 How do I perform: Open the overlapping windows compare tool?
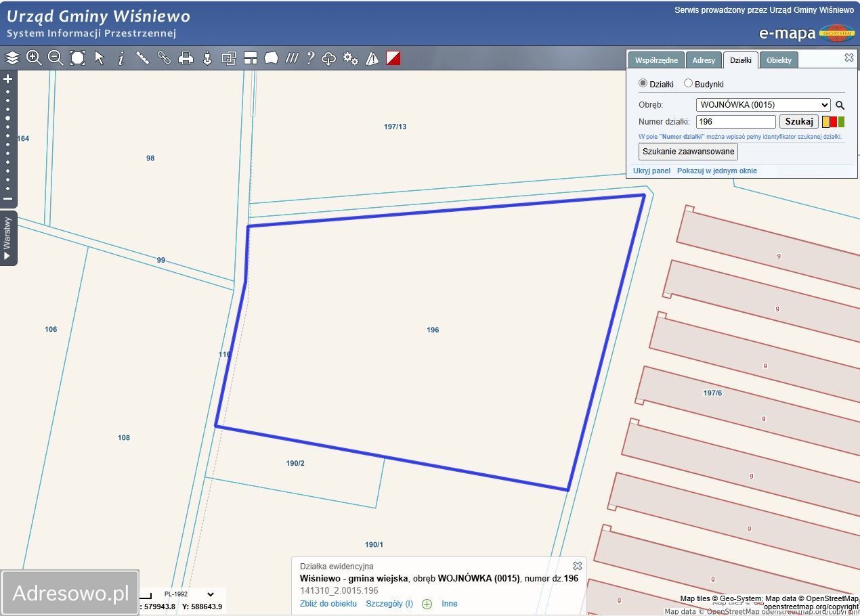pos(229,58)
